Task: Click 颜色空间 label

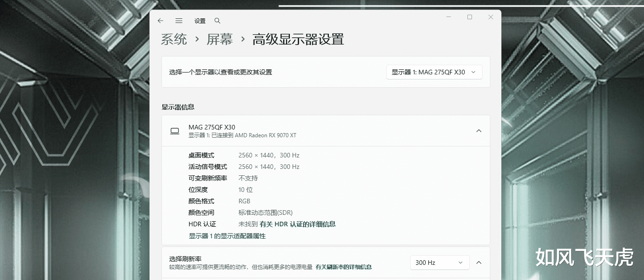Action: coord(201,213)
